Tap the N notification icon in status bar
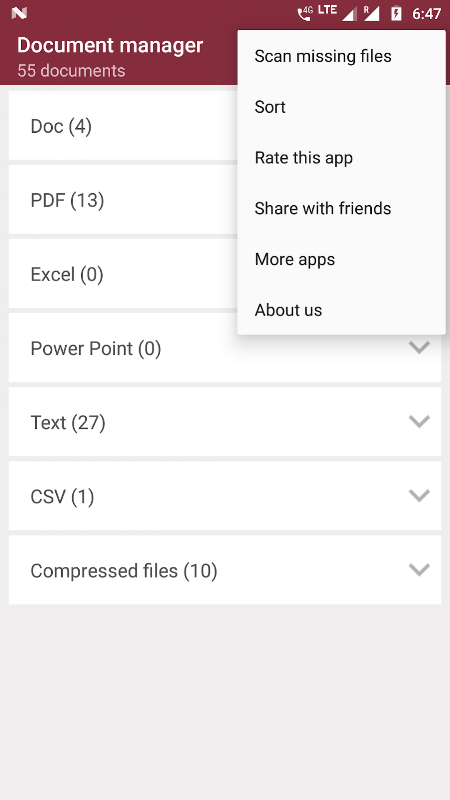 (19, 13)
